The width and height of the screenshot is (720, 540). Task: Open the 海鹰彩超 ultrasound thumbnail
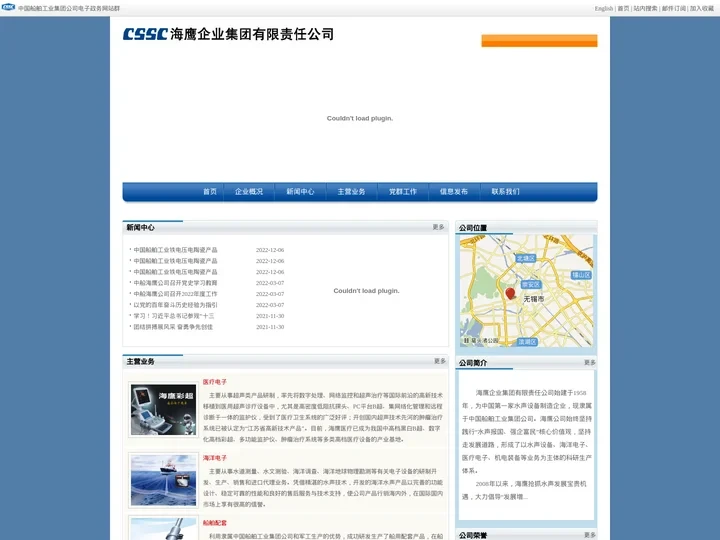click(x=163, y=410)
